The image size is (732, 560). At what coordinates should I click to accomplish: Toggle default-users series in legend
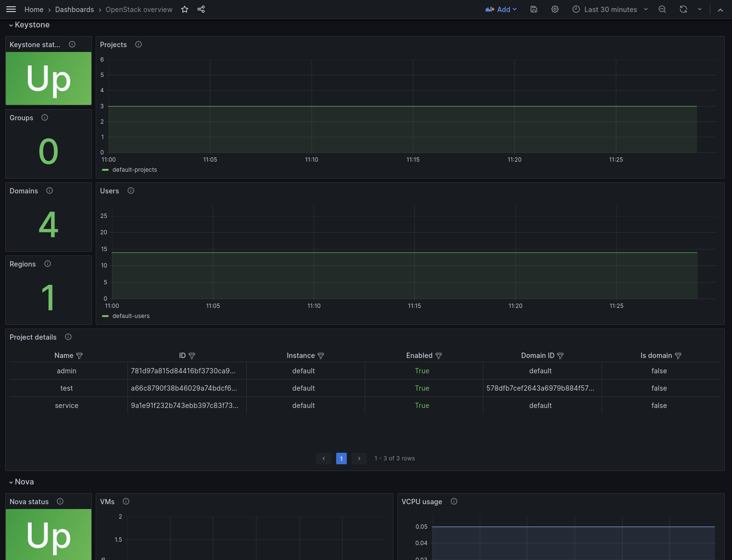[130, 316]
